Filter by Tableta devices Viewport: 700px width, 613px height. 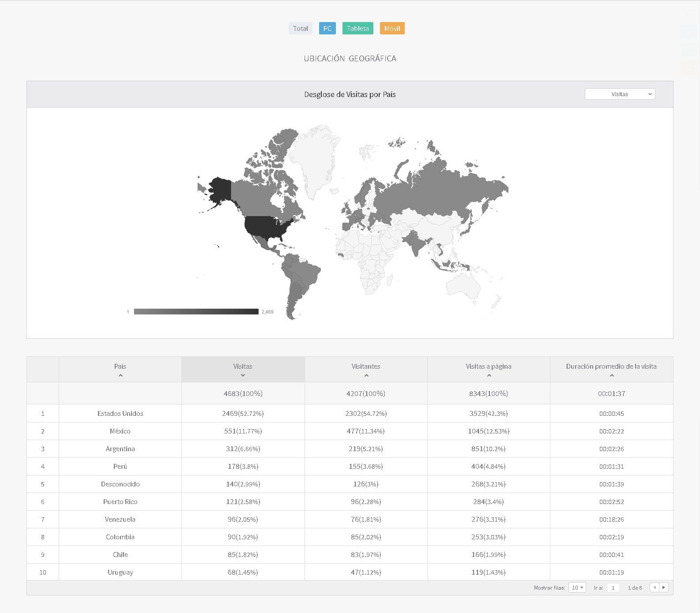pyautogui.click(x=358, y=28)
